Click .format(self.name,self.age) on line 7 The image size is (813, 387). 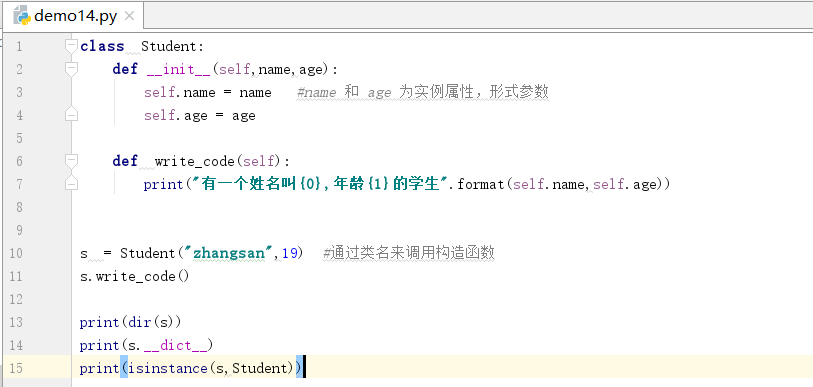[559, 184]
